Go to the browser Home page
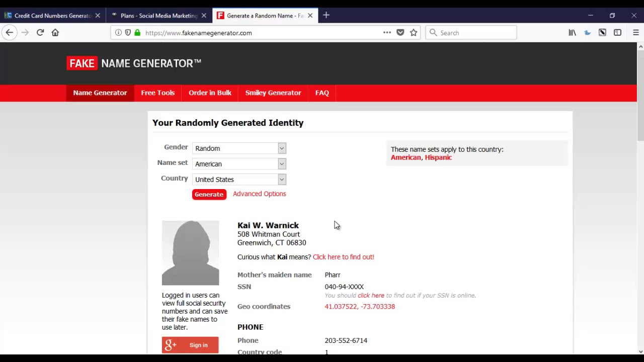644x362 pixels. (x=55, y=33)
